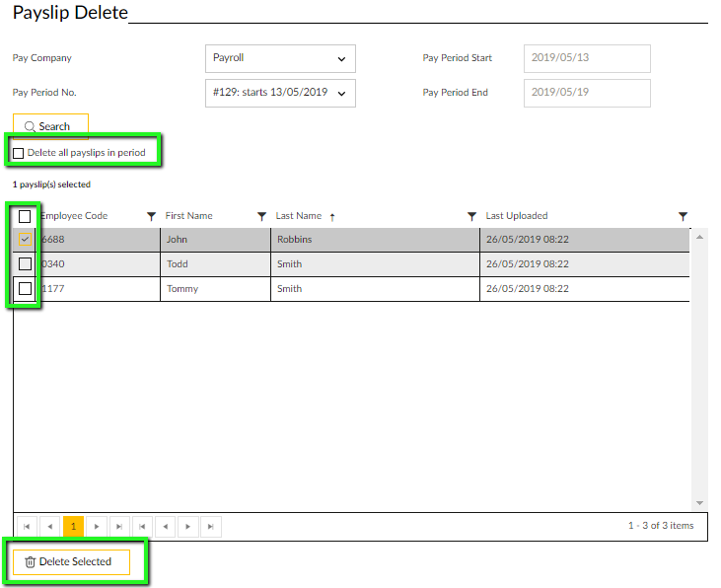Check the checkbox for employee 0340

(25, 264)
